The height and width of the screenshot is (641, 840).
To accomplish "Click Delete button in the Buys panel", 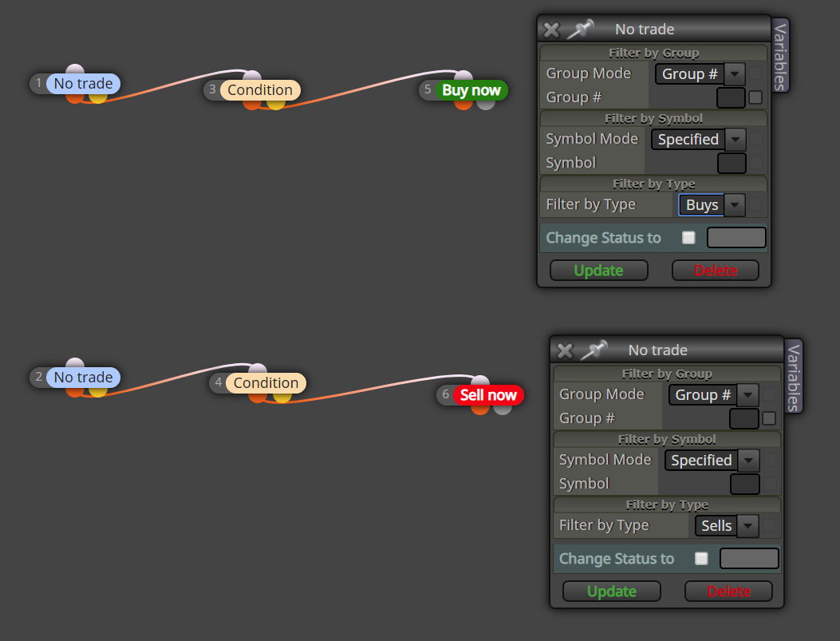I will 716,270.
